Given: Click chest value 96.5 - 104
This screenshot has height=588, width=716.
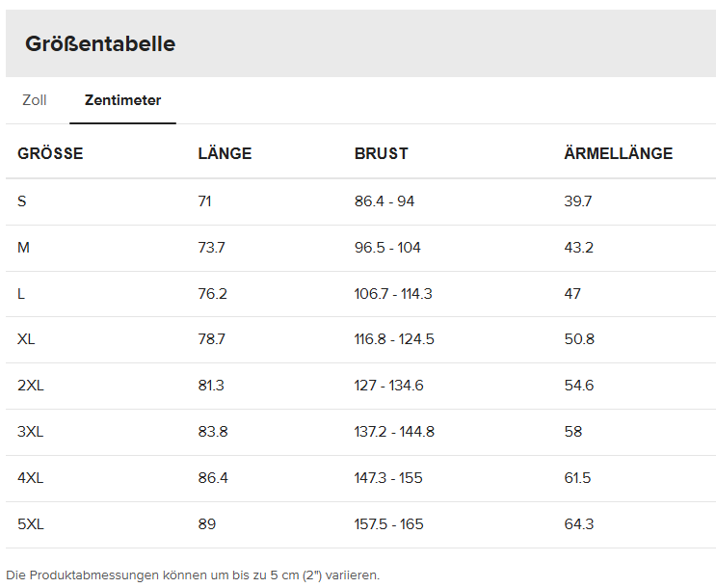Looking at the screenshot, I should [x=387, y=247].
